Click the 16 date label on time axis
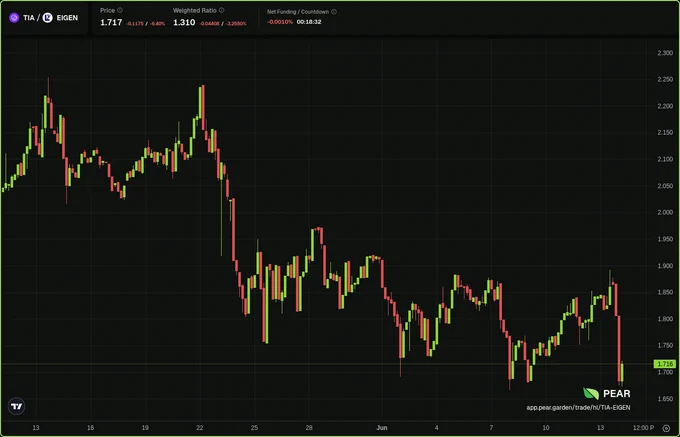The width and height of the screenshot is (680, 437). pos(90,428)
